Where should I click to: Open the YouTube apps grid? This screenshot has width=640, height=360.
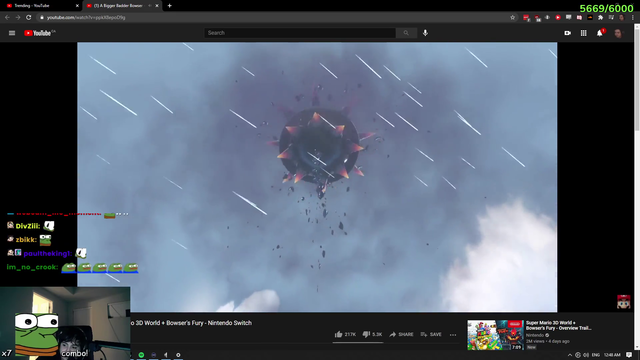(x=584, y=33)
